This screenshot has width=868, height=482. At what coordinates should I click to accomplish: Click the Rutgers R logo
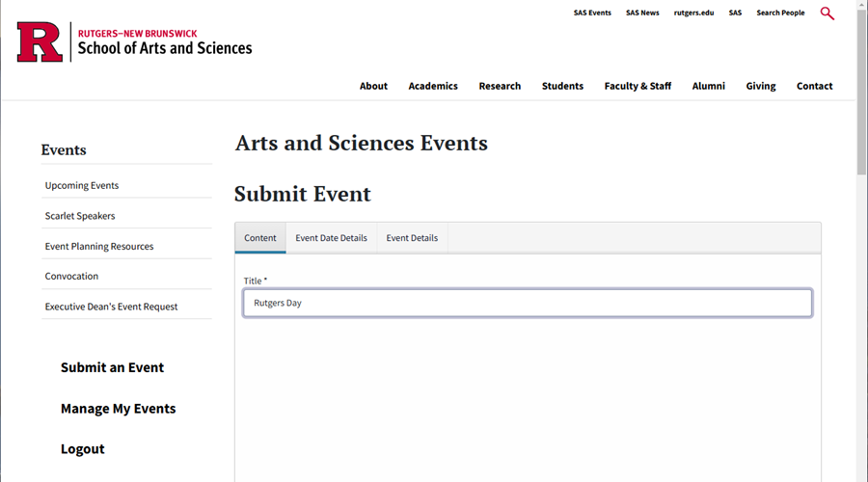(40, 42)
